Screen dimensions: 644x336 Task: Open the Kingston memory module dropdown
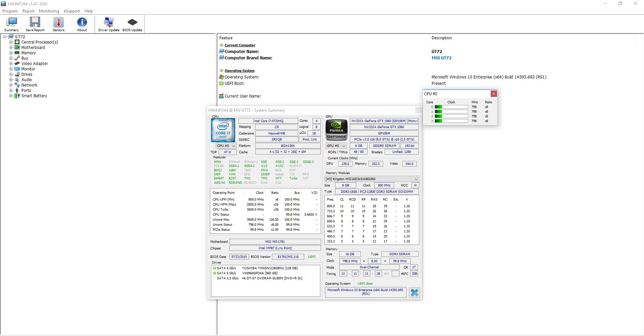[372, 179]
